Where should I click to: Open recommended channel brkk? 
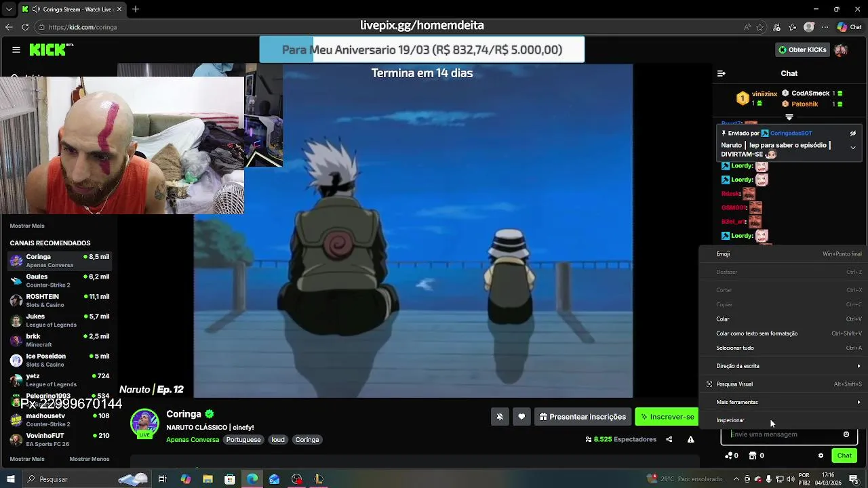click(x=60, y=340)
